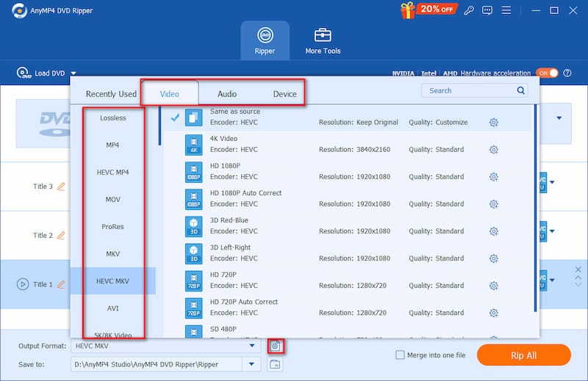Click the HD 1080P preset icon

pyautogui.click(x=193, y=172)
